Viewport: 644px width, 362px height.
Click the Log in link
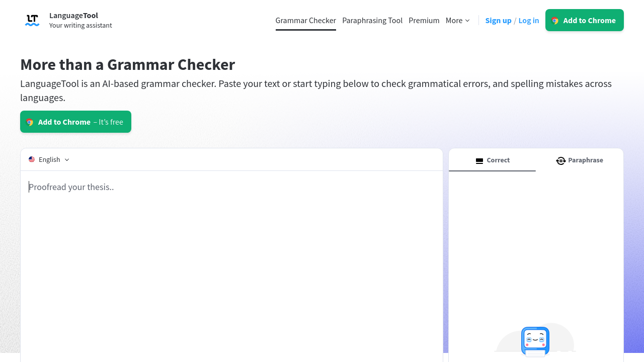pos(528,21)
